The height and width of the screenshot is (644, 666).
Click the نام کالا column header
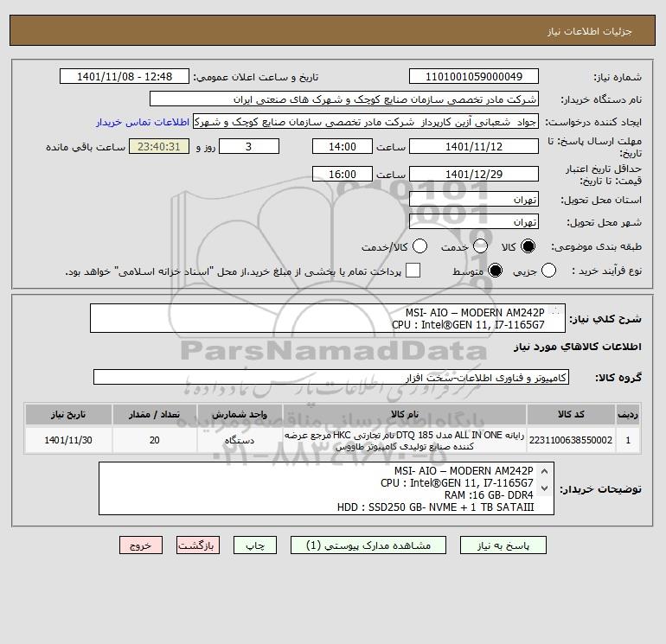pyautogui.click(x=405, y=414)
